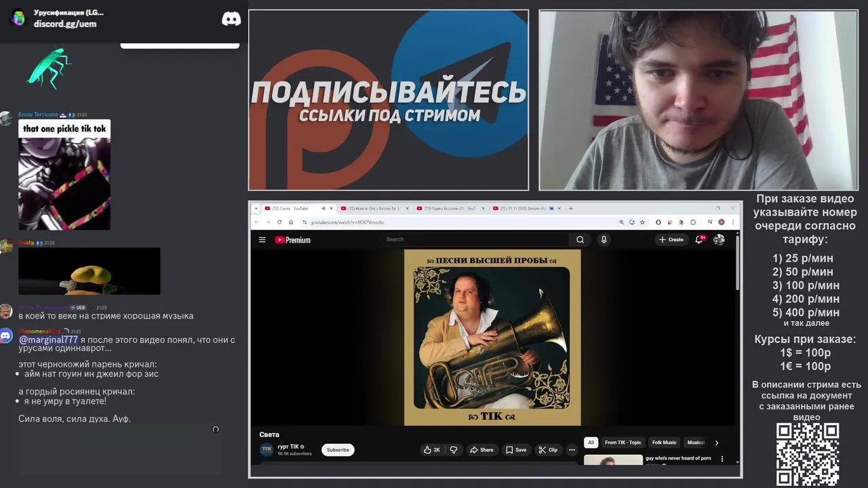The height and width of the screenshot is (488, 868).
Task: Click the QR code in stream overlay
Action: point(808,454)
